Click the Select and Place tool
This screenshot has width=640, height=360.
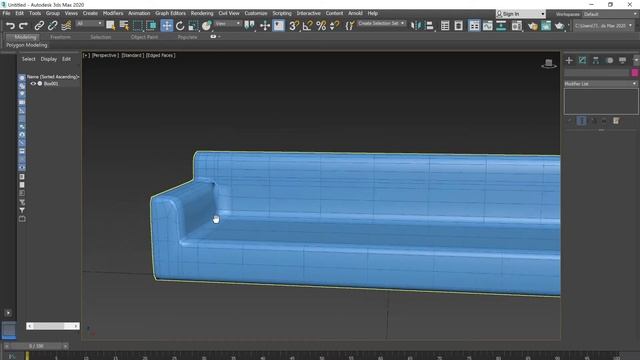tap(207, 26)
